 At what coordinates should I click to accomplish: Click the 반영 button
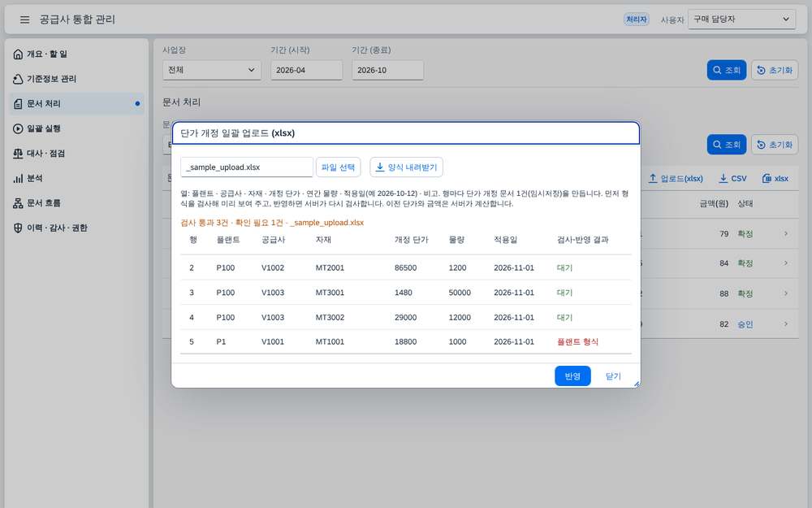tap(572, 376)
